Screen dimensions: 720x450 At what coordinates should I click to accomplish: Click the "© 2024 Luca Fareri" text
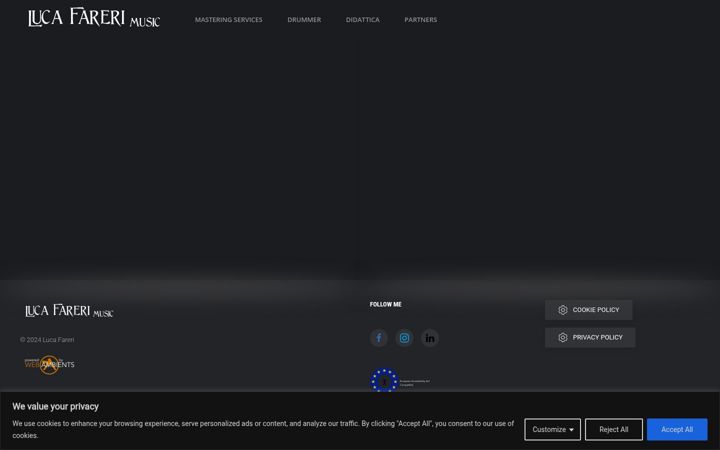[47, 340]
